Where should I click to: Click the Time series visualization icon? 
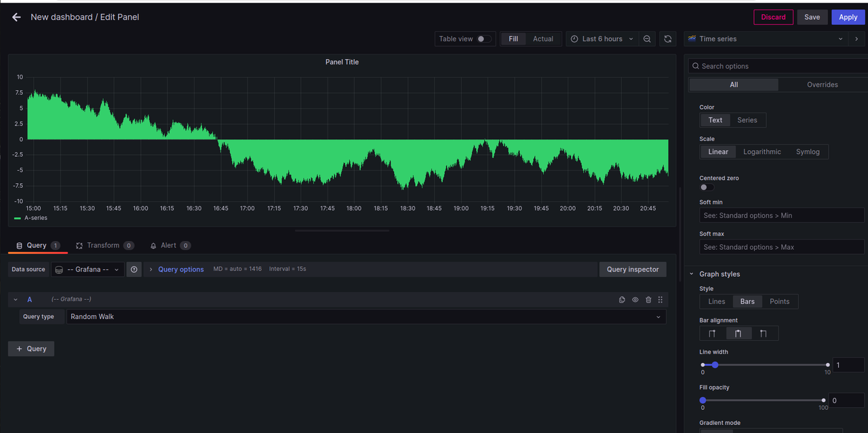tap(692, 39)
